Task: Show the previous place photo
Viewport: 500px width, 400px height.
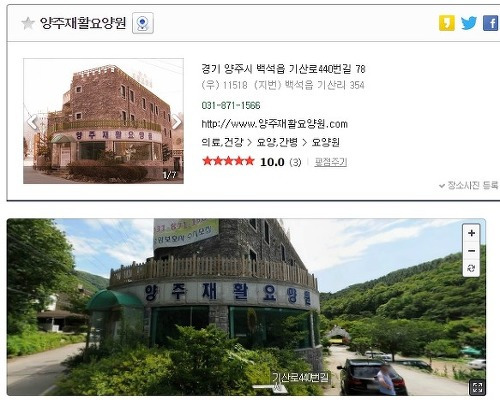Action: click(x=32, y=122)
